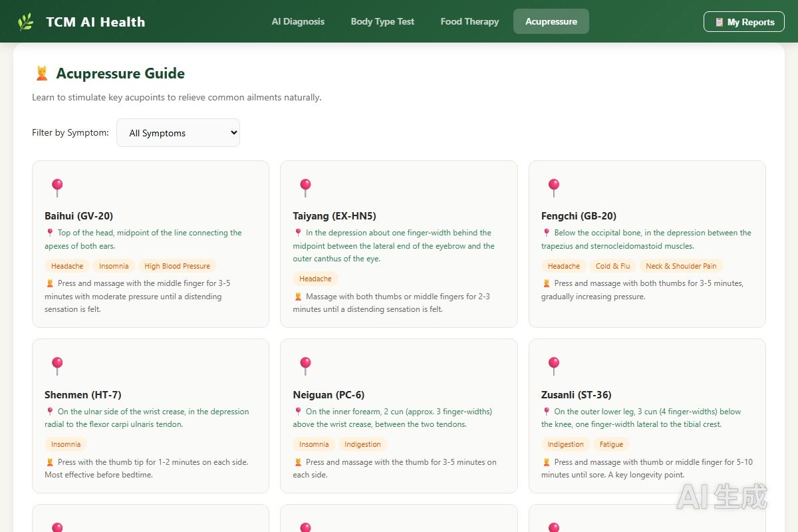Click the Zusanli (ST-36) title
The height and width of the screenshot is (532, 798).
click(x=577, y=394)
